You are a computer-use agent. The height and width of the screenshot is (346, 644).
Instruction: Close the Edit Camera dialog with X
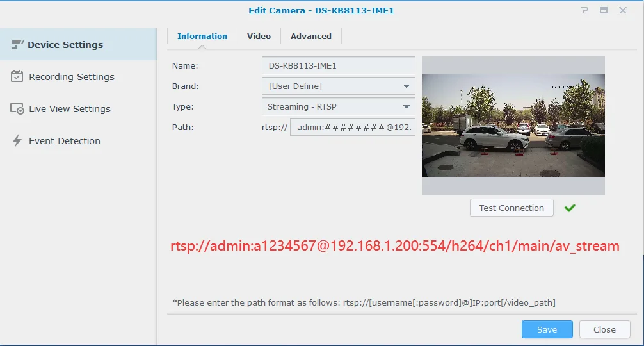pyautogui.click(x=623, y=10)
